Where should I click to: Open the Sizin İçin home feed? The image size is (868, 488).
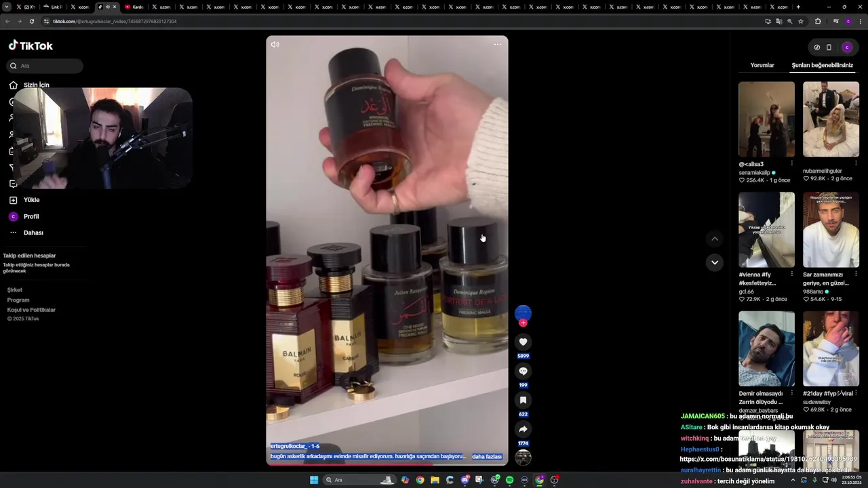29,85
